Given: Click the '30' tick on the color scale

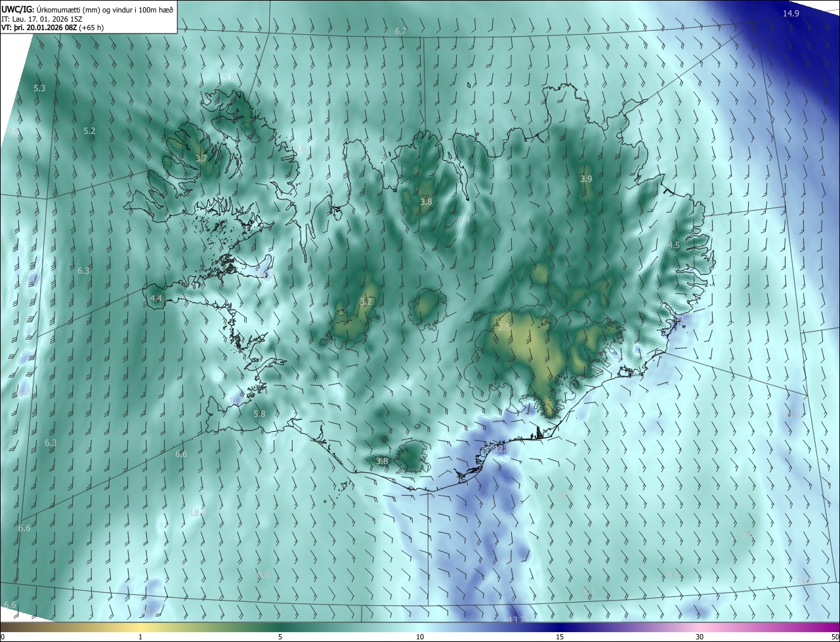Looking at the screenshot, I should 700,637.
